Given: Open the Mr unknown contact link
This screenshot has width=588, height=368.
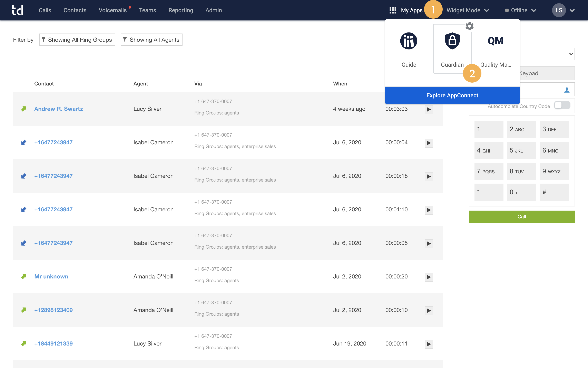Looking at the screenshot, I should point(51,276).
